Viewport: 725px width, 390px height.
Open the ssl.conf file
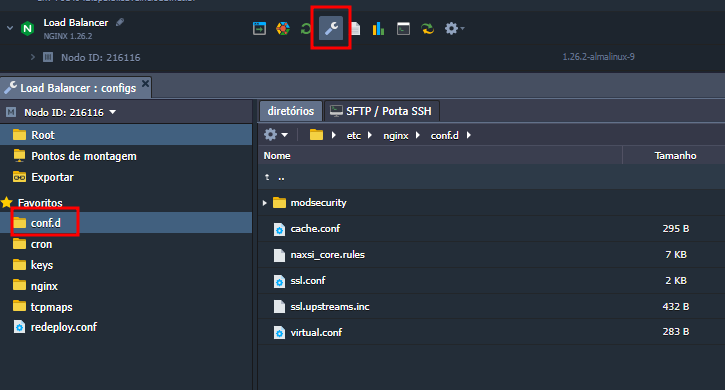[307, 280]
